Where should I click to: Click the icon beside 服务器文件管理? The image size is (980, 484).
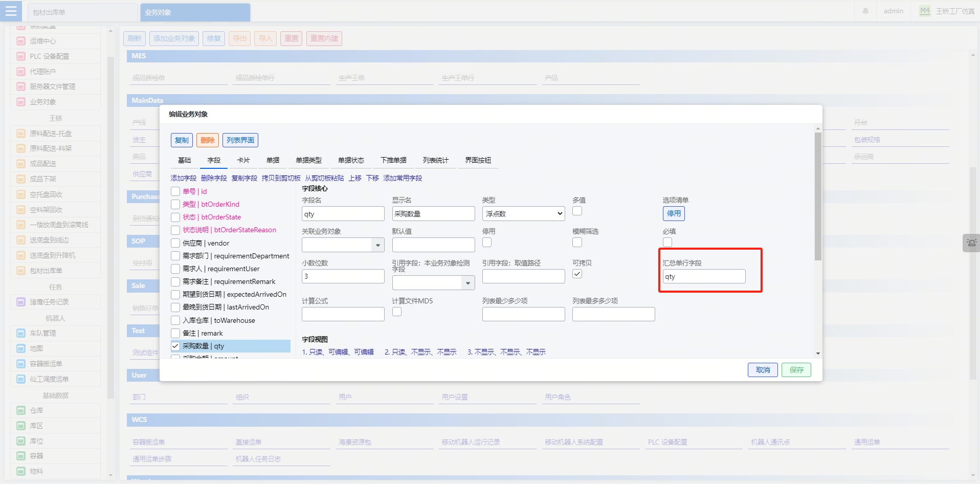pos(21,86)
